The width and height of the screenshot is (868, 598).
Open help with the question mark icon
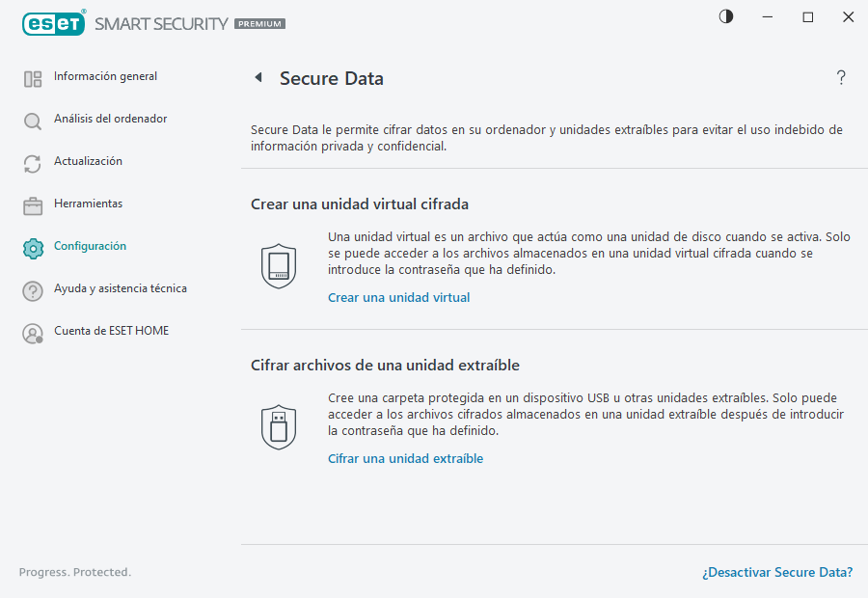point(840,78)
